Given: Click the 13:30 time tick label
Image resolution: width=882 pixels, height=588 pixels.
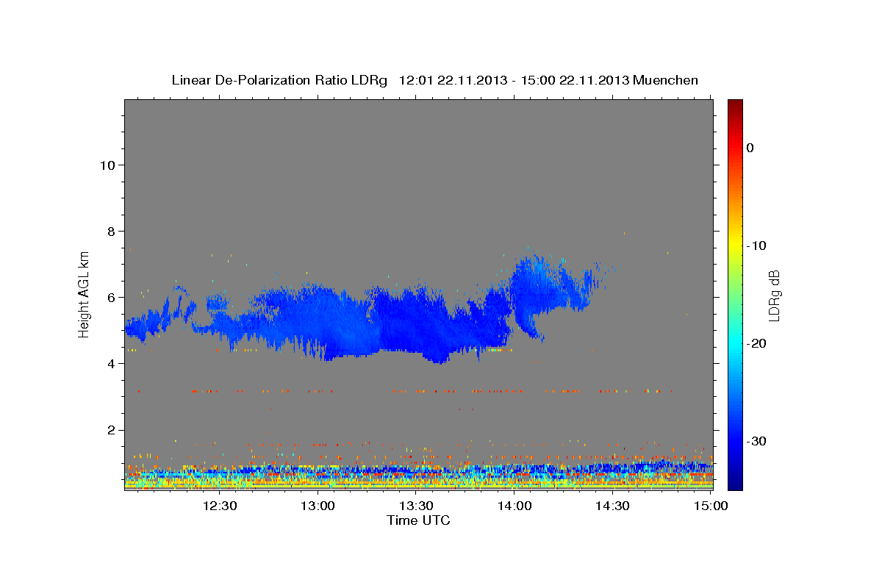Looking at the screenshot, I should tap(416, 506).
